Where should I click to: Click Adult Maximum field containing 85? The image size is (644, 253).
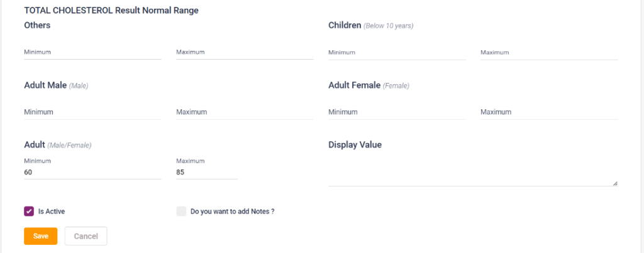[x=207, y=171]
